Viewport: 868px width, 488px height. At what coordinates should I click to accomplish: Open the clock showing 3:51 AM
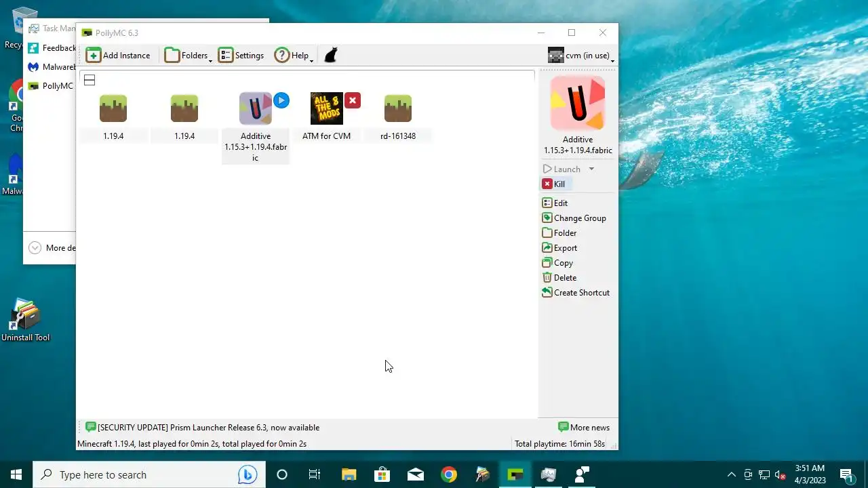tap(810, 474)
